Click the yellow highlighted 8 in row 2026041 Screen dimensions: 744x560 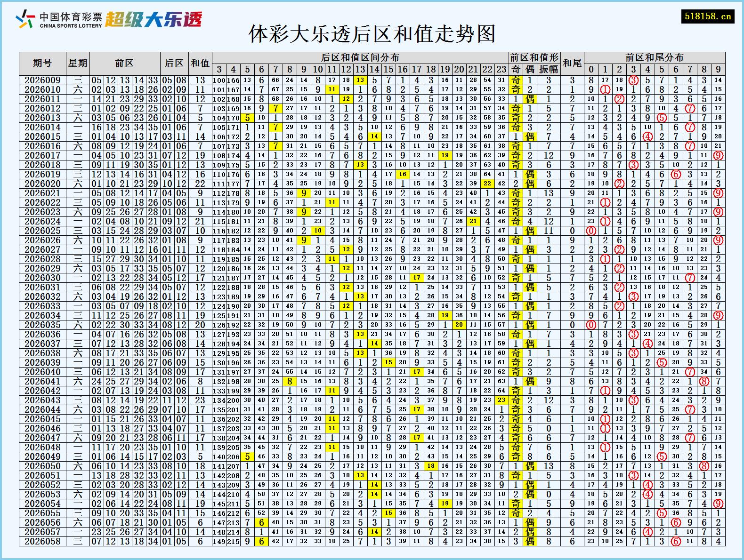(x=290, y=381)
